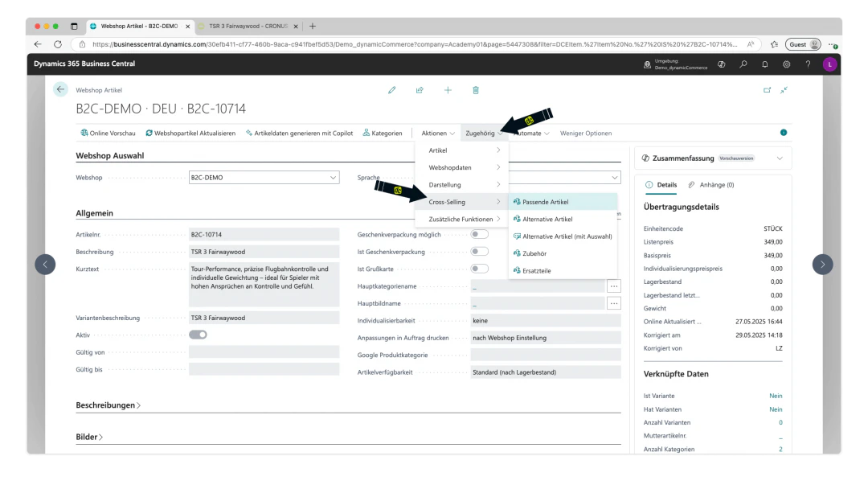Open new browser tab with plus
The image size is (868, 489).
(313, 26)
